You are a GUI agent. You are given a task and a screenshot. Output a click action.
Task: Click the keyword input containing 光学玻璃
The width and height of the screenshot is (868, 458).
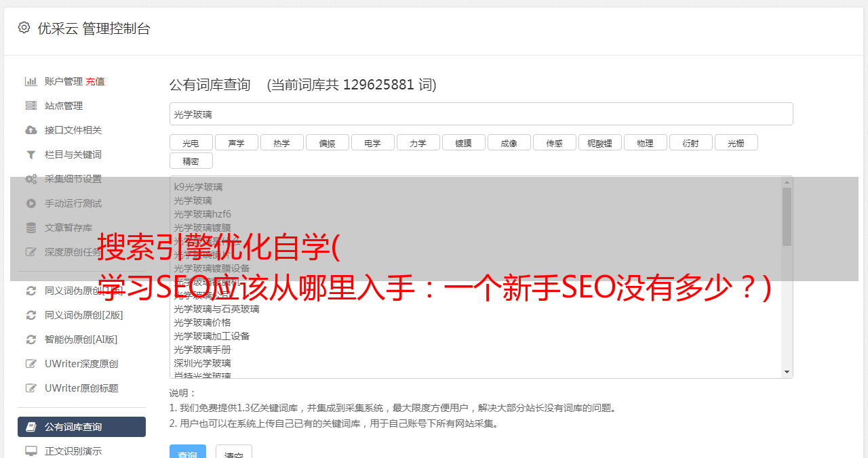pos(481,114)
